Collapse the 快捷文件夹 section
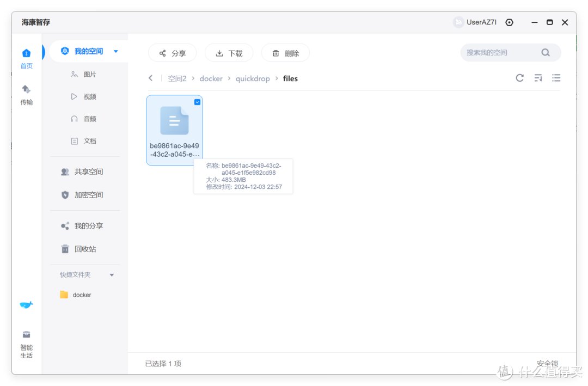The height and width of the screenshot is (386, 588). click(112, 274)
